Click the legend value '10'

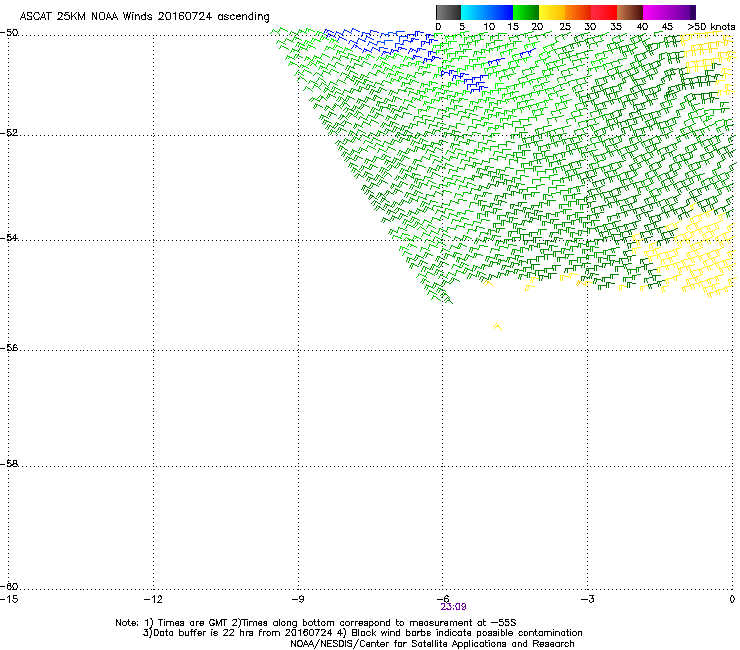tap(489, 27)
